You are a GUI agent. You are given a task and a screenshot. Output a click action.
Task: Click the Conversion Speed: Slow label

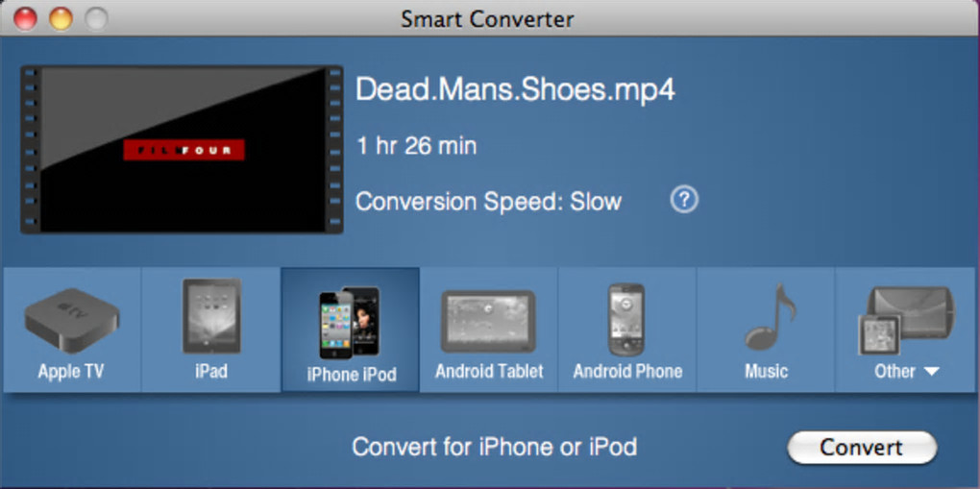coord(489,202)
